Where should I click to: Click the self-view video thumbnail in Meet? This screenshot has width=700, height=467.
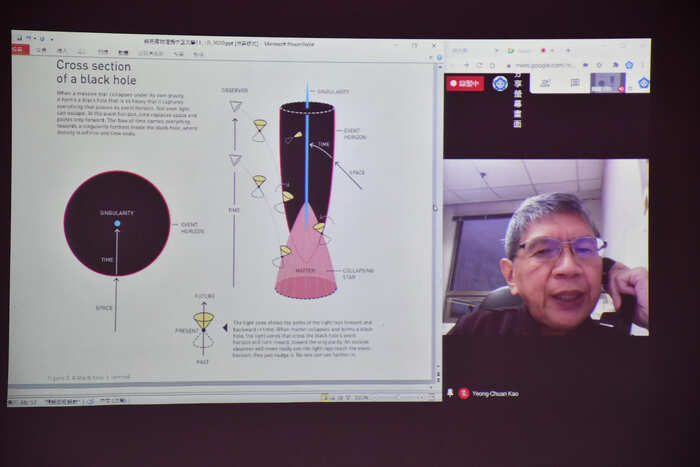click(608, 83)
